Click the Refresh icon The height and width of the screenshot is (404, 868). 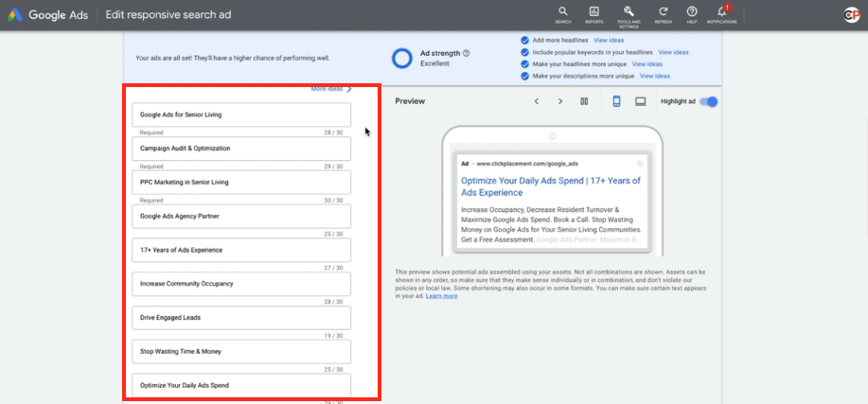click(x=663, y=13)
